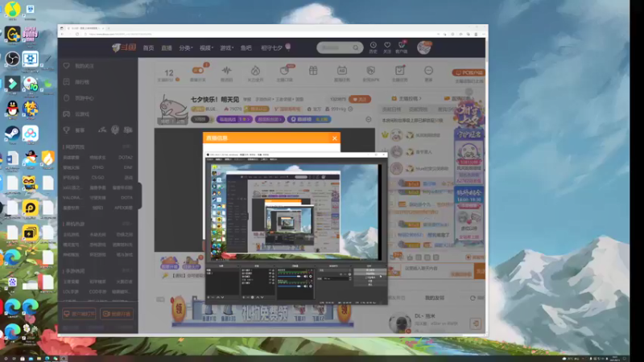The height and width of the screenshot is (362, 644).
Task: Open the QQ penguin desktop shortcut
Action: [12, 109]
